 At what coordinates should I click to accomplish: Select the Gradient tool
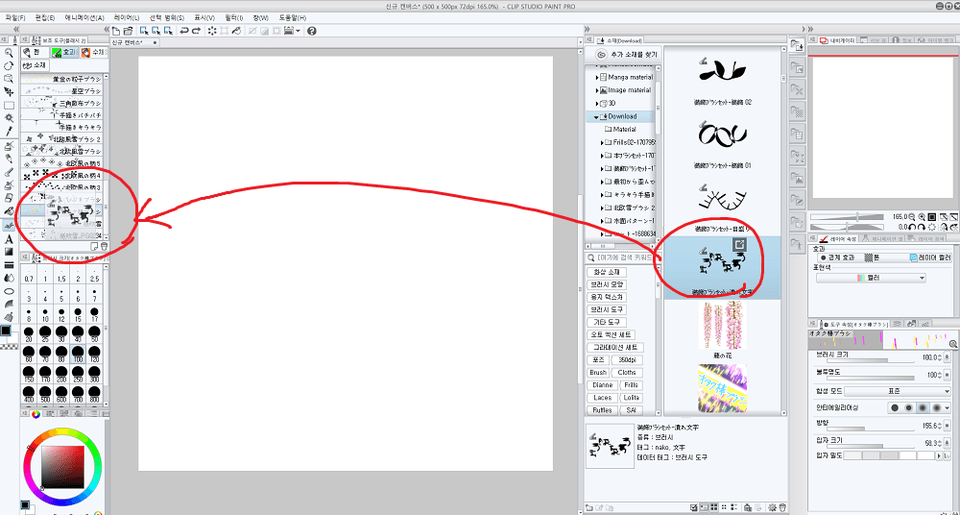(x=9, y=252)
